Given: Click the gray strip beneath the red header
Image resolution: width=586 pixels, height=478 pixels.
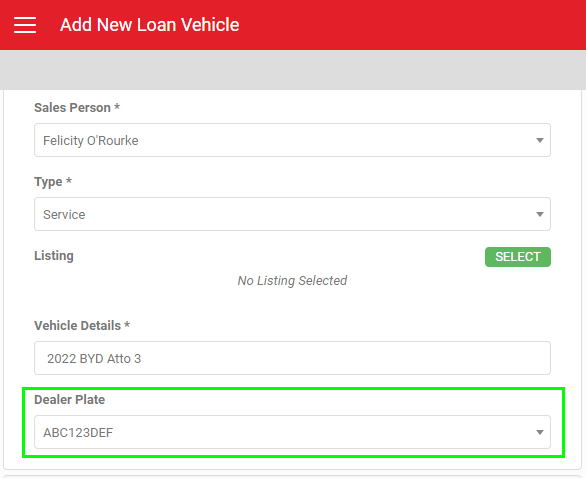Looking at the screenshot, I should pos(293,70).
